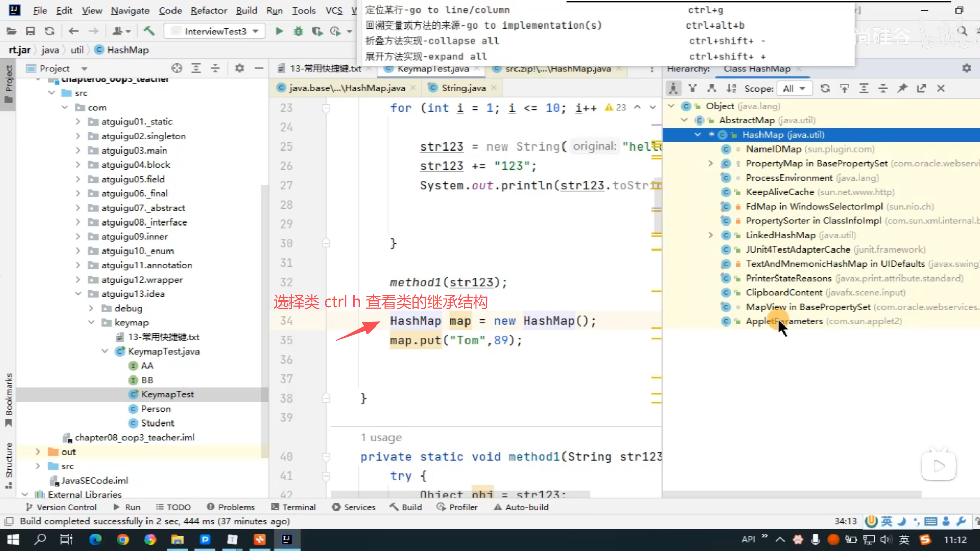Switch to Subtypes Hierarchy view
Screen dimensions: 980x551
pyautogui.click(x=712, y=88)
